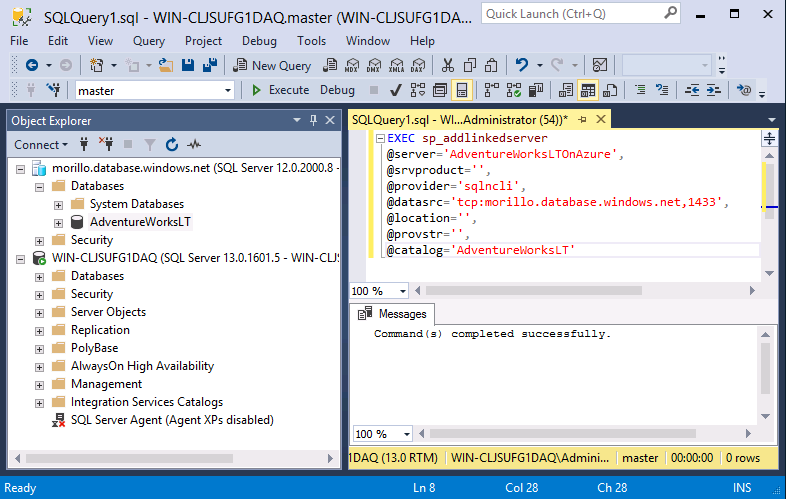Click the Copy icon in toolbar
This screenshot has height=499, width=786.
tap(470, 65)
